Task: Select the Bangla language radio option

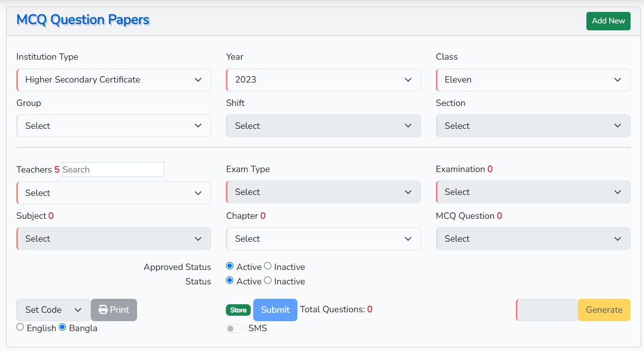Action: click(x=63, y=327)
